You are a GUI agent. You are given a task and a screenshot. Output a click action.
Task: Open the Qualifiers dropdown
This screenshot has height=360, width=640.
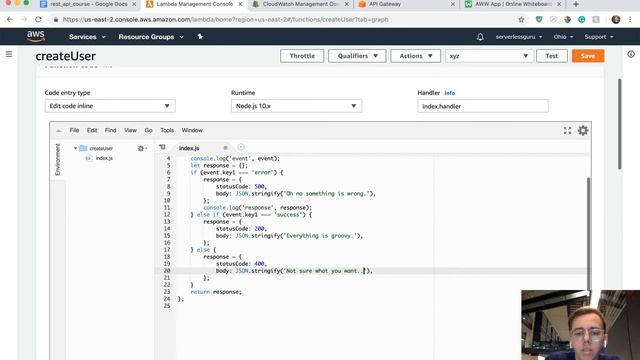tap(357, 56)
